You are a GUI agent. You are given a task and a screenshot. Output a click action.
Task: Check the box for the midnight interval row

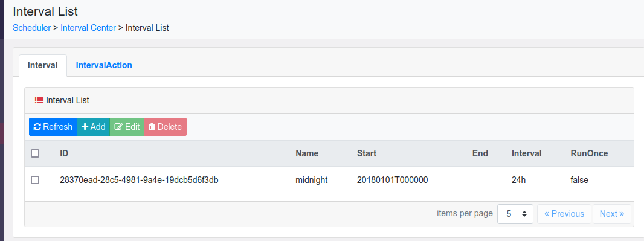tap(35, 180)
